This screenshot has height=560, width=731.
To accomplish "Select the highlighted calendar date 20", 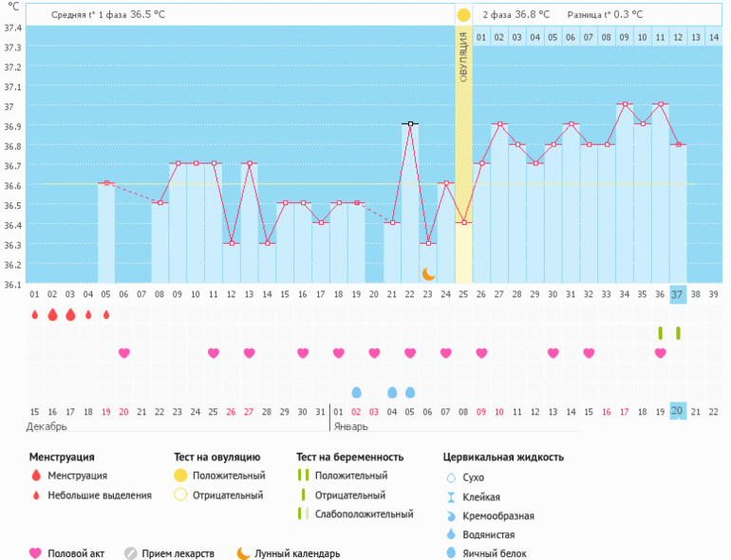I will (x=677, y=410).
